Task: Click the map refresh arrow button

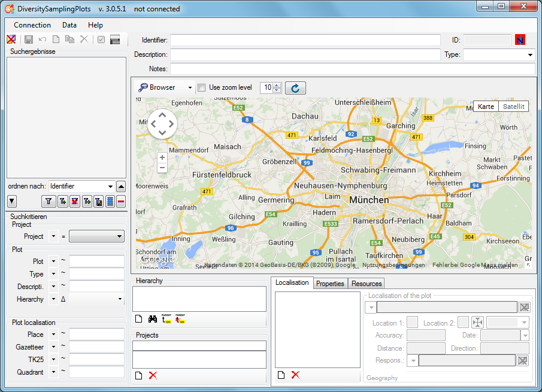Action: point(295,88)
